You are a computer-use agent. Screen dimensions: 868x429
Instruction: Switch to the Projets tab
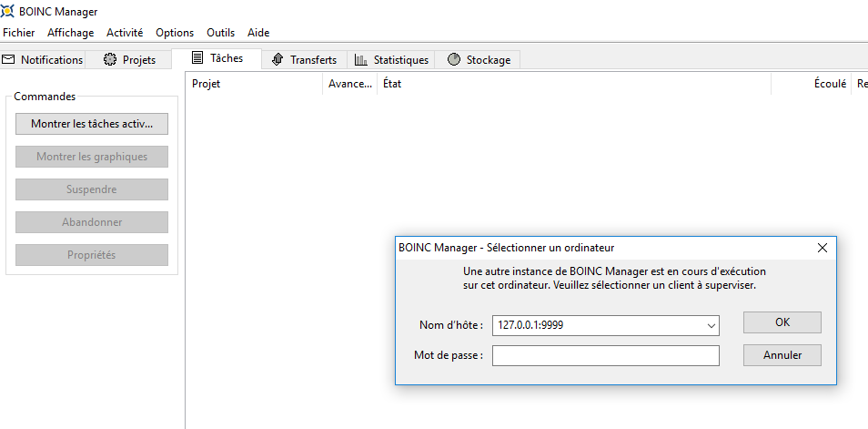[x=128, y=59]
